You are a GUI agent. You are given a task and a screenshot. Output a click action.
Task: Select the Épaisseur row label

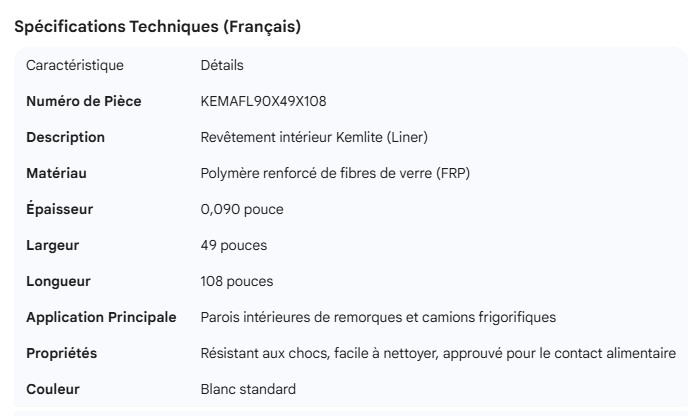point(59,209)
